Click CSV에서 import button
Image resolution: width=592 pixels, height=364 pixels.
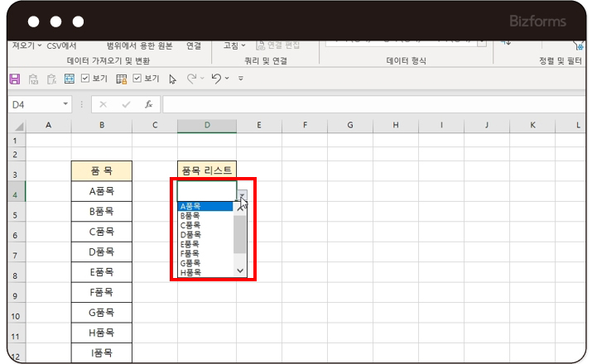(x=61, y=45)
